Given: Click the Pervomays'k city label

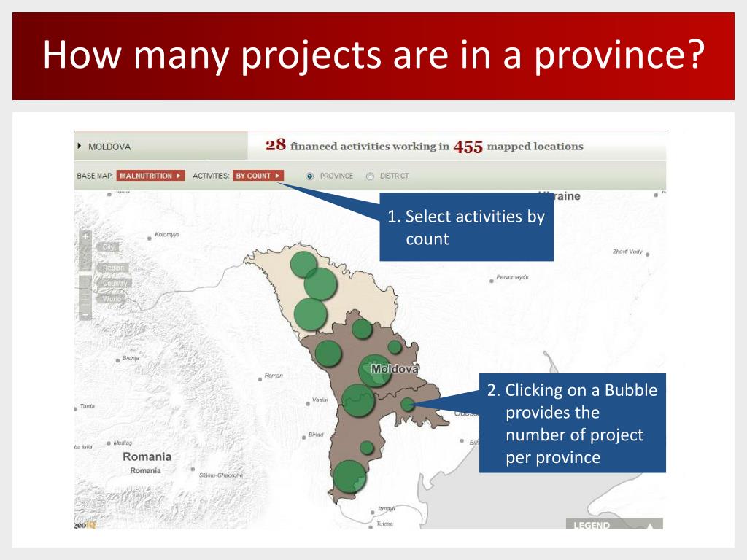Looking at the screenshot, I should click(512, 276).
